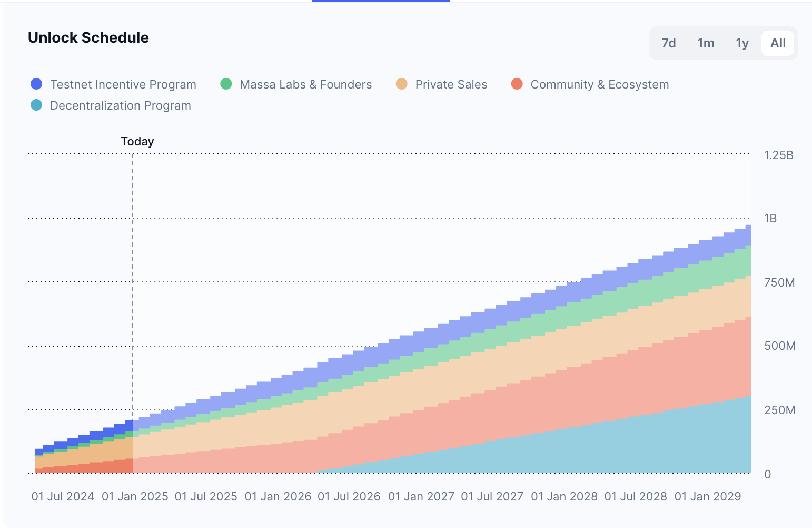Screen dimensions: 812x530
Task: Click the 1.25B y-axis label
Action: [778, 155]
